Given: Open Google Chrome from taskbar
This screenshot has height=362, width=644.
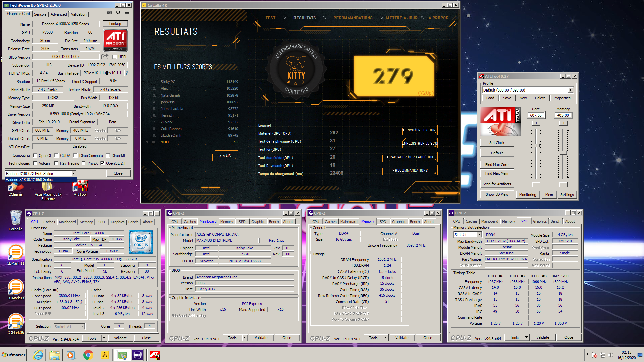Looking at the screenshot, I should pyautogui.click(x=88, y=355).
